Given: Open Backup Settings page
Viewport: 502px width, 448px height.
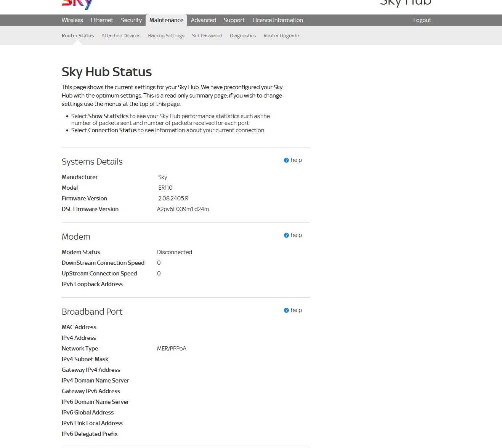Looking at the screenshot, I should pos(166,36).
